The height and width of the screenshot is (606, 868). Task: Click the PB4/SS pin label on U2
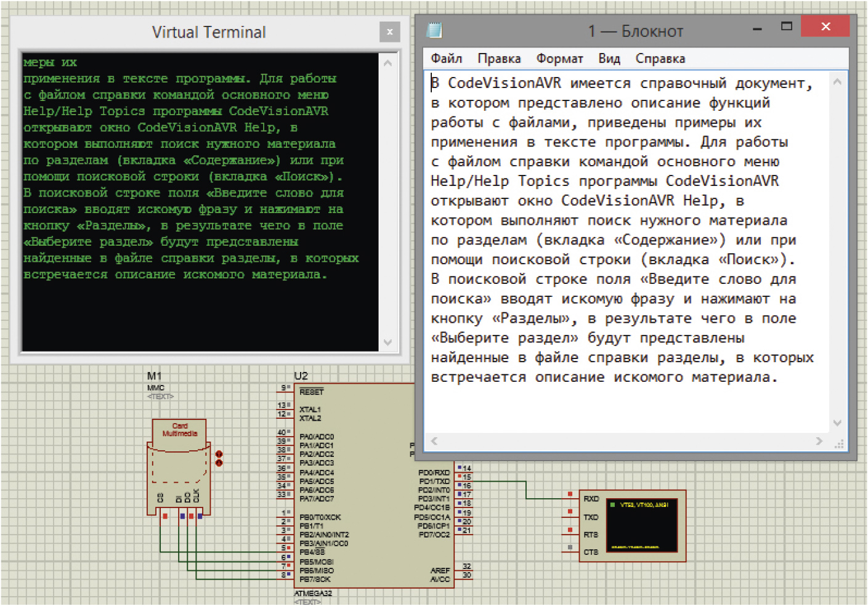coord(312,552)
